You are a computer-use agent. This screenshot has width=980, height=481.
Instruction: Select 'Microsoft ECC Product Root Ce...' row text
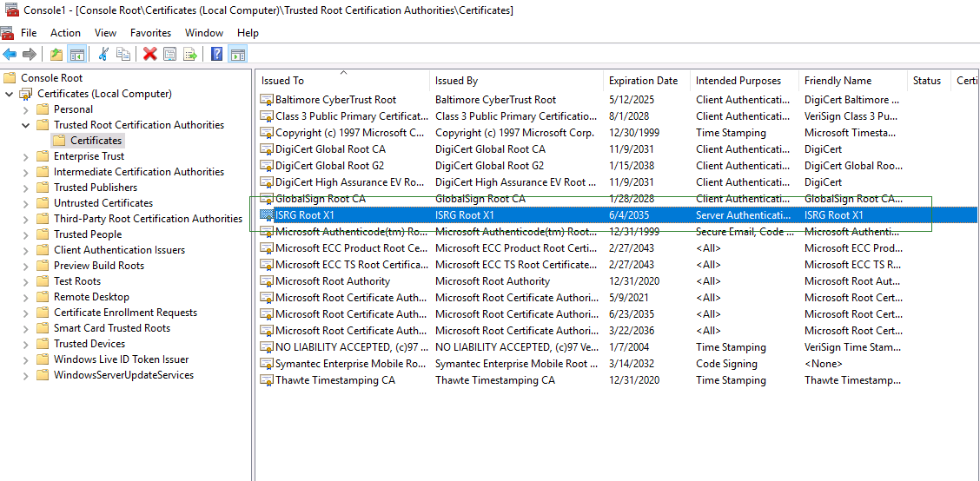point(351,248)
